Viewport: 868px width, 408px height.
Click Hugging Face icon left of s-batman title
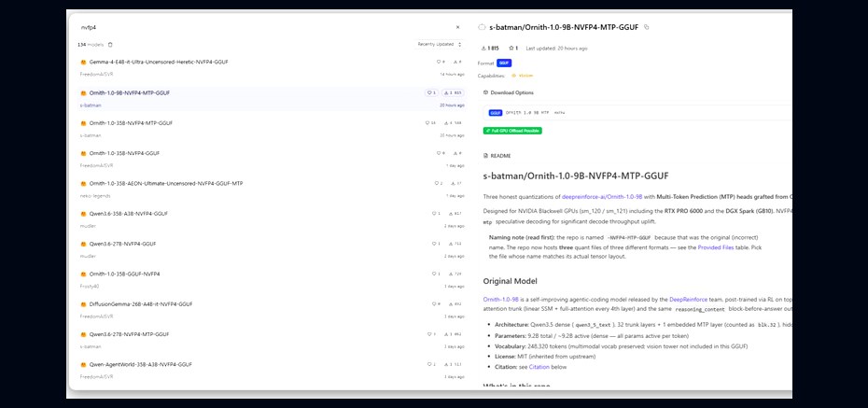tap(482, 27)
